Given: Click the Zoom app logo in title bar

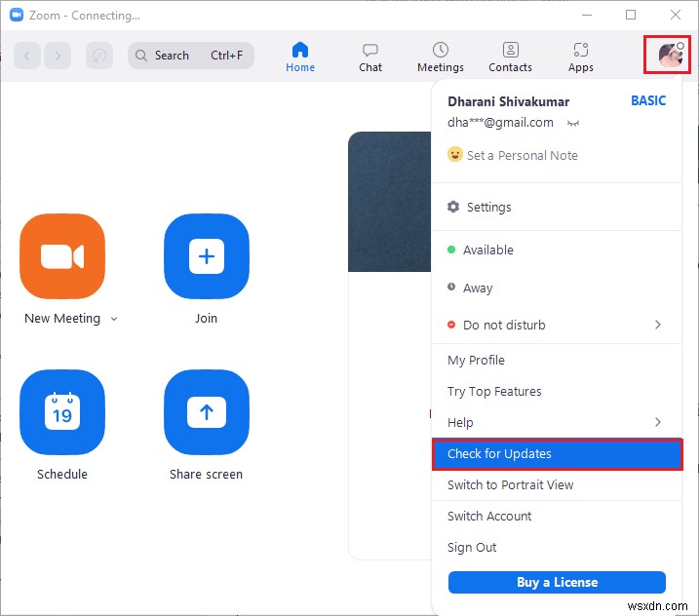Looking at the screenshot, I should click(x=17, y=16).
